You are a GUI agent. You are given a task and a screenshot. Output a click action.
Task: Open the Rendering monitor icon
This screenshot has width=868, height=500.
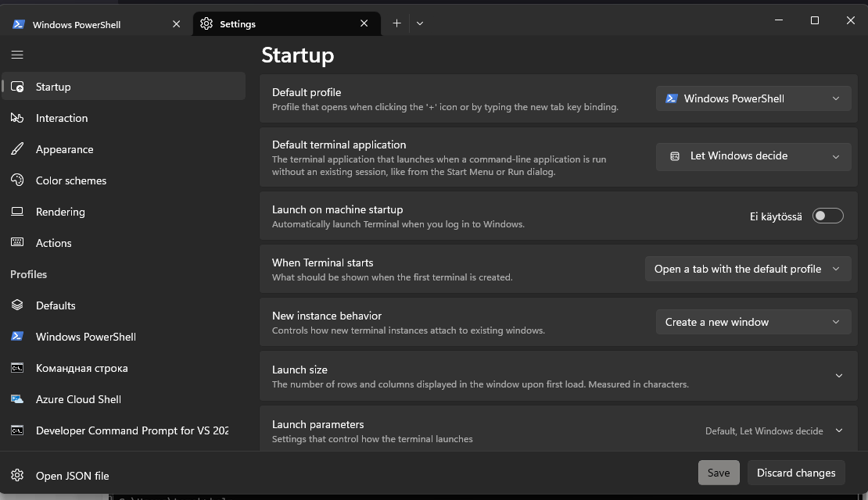[x=18, y=212]
